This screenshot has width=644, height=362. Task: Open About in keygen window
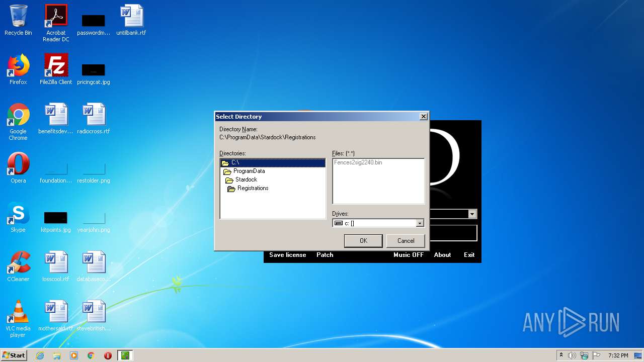point(442,255)
